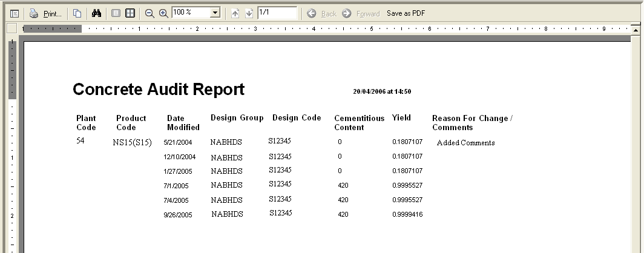
Task: Click the Forward navigation button
Action: (361, 13)
